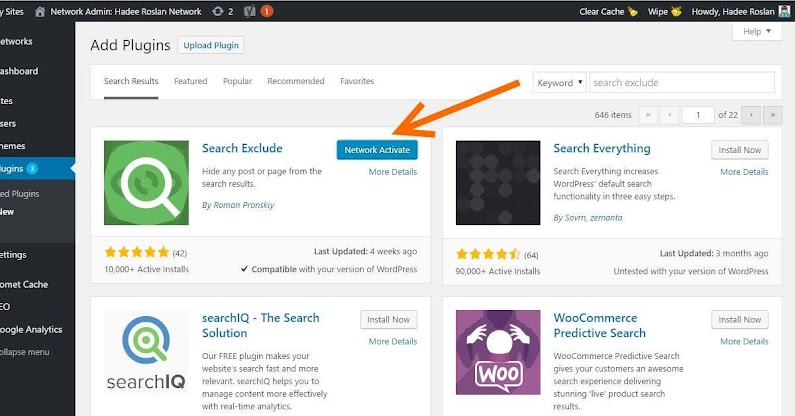
Task: Click the Upload Plugin button
Action: click(211, 45)
